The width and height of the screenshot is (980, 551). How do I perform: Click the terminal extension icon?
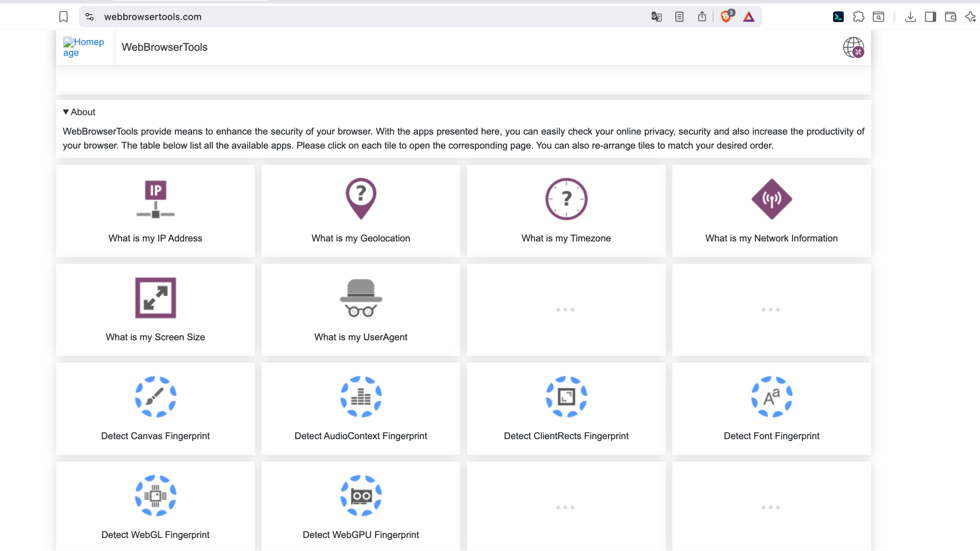pos(838,17)
